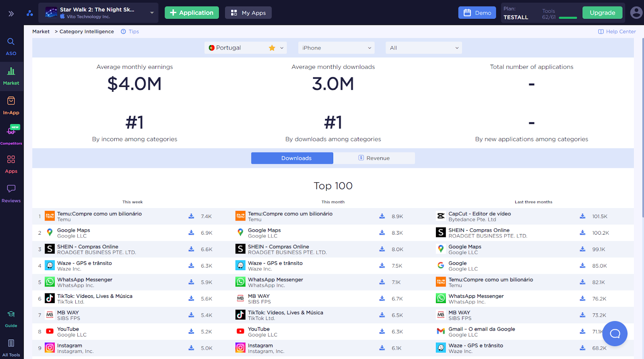Click the Google icon in Last three months
This screenshot has height=359, width=644.
click(x=441, y=266)
